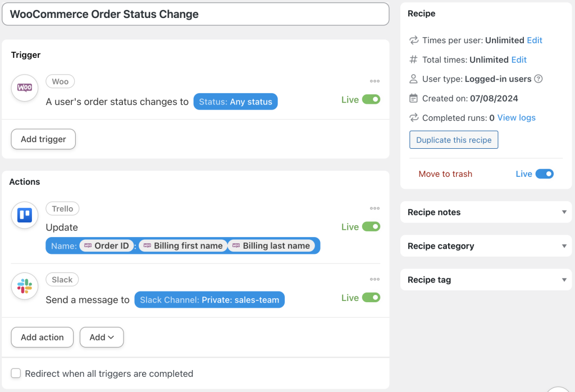Open the trigger options ellipsis menu
The width and height of the screenshot is (575, 392).
[375, 81]
